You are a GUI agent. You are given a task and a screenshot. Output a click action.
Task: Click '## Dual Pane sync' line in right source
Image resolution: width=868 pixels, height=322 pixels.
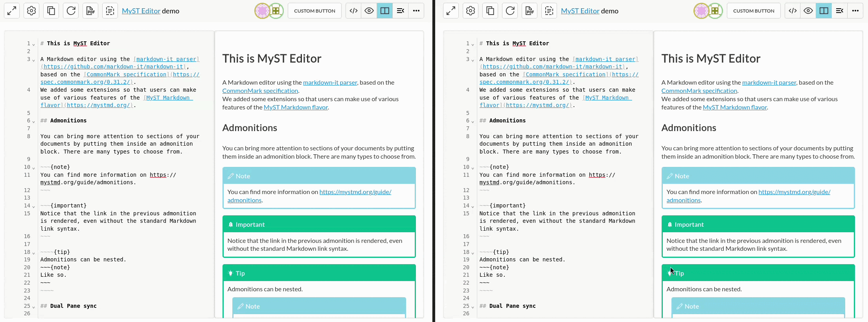click(x=508, y=306)
